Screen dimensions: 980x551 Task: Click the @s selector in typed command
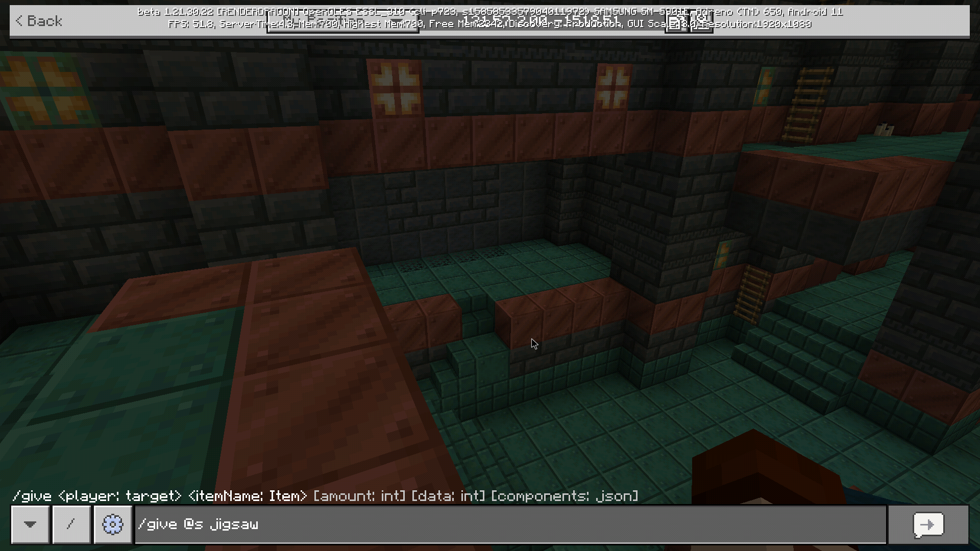(x=193, y=524)
